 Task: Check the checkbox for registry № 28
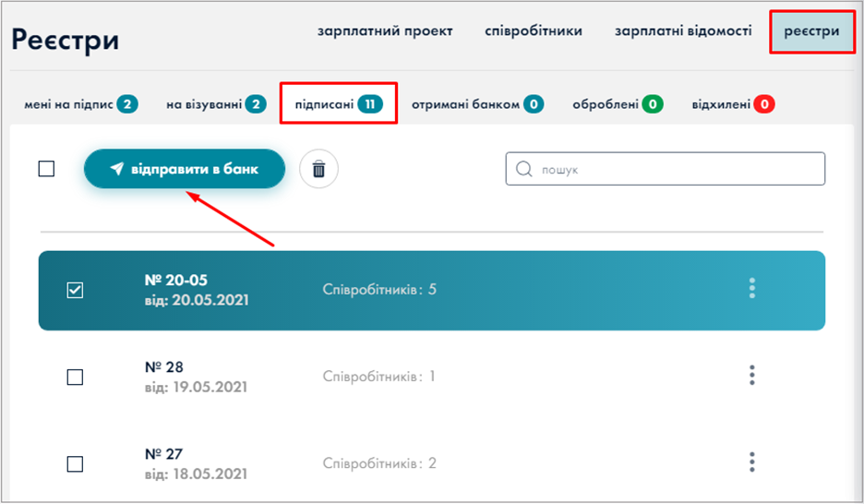click(x=76, y=377)
